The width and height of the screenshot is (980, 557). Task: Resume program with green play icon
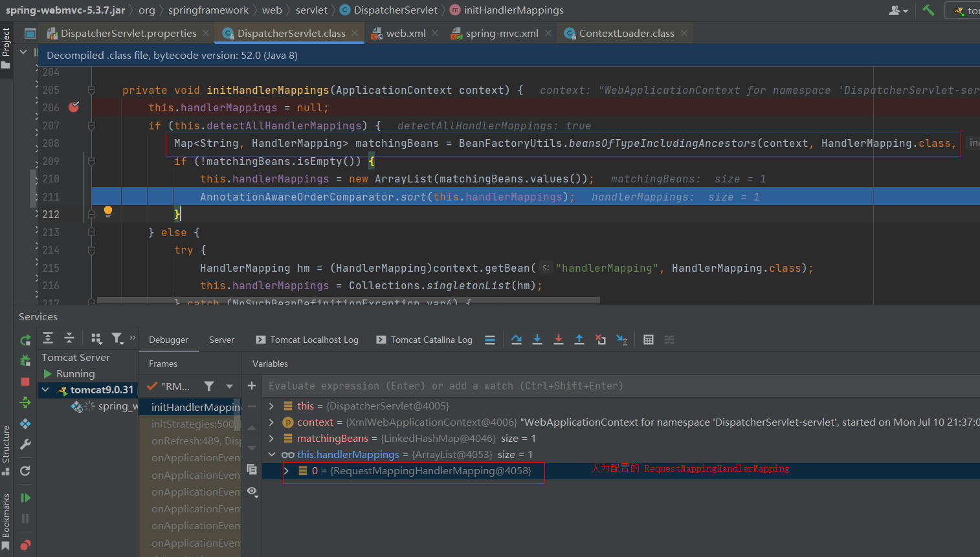[x=25, y=497]
